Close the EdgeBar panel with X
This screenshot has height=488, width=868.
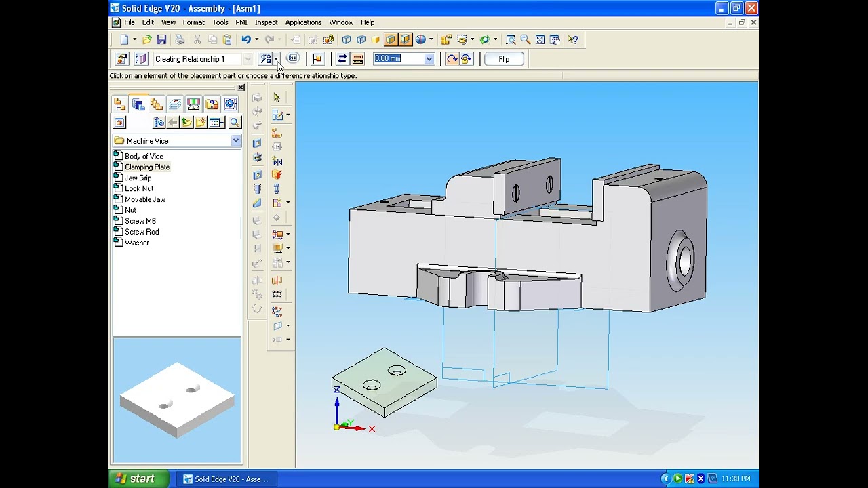241,88
